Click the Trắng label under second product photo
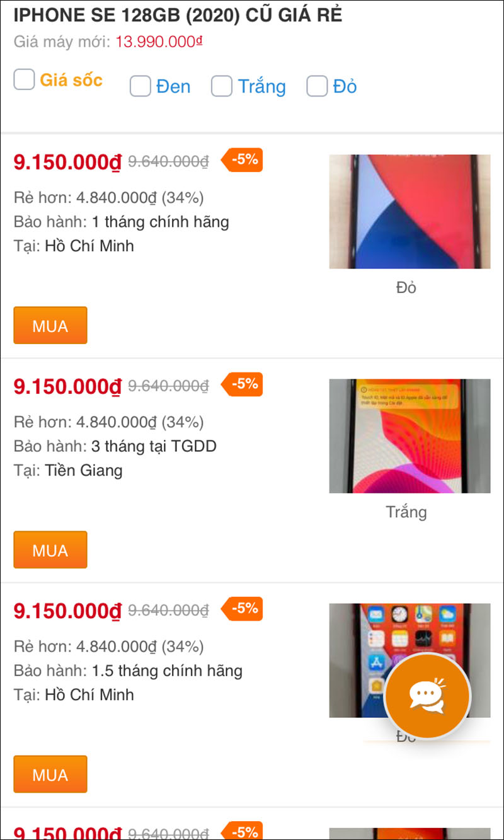504x840 pixels. tap(406, 512)
